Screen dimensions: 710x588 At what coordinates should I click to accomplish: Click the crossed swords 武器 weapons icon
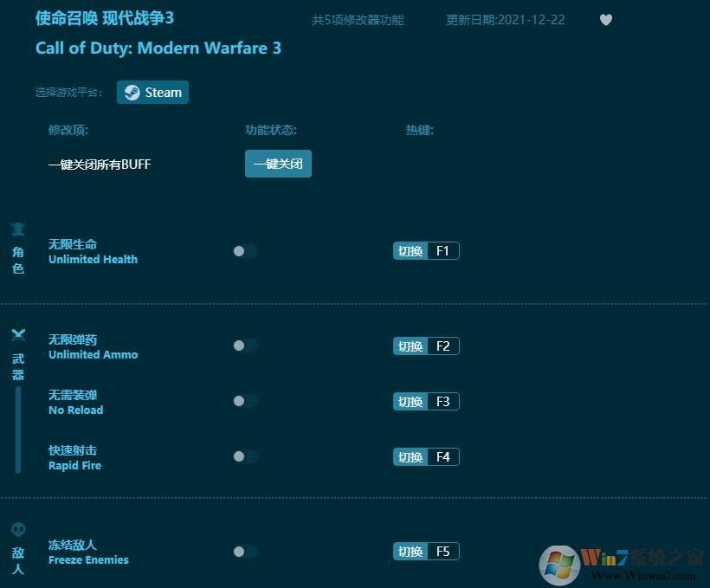click(x=18, y=334)
